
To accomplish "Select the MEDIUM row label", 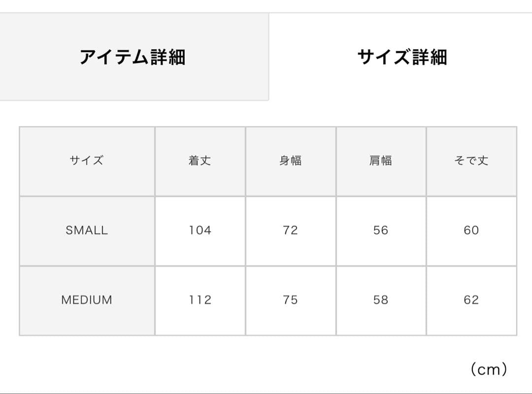I will [x=87, y=299].
